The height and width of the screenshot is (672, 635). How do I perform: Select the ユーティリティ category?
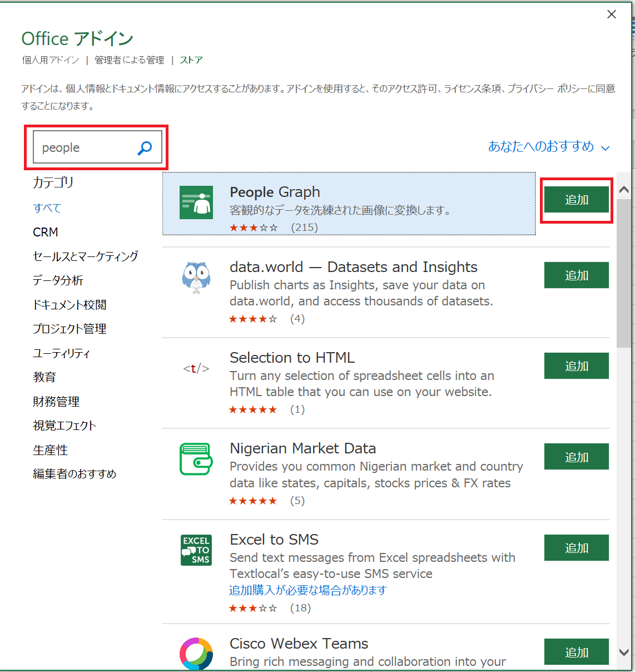pyautogui.click(x=61, y=353)
